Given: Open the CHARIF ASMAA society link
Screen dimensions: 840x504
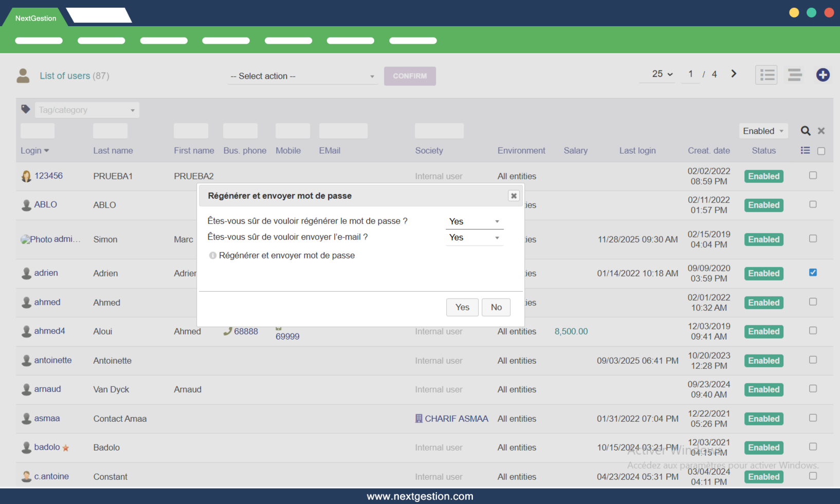Looking at the screenshot, I should click(456, 419).
